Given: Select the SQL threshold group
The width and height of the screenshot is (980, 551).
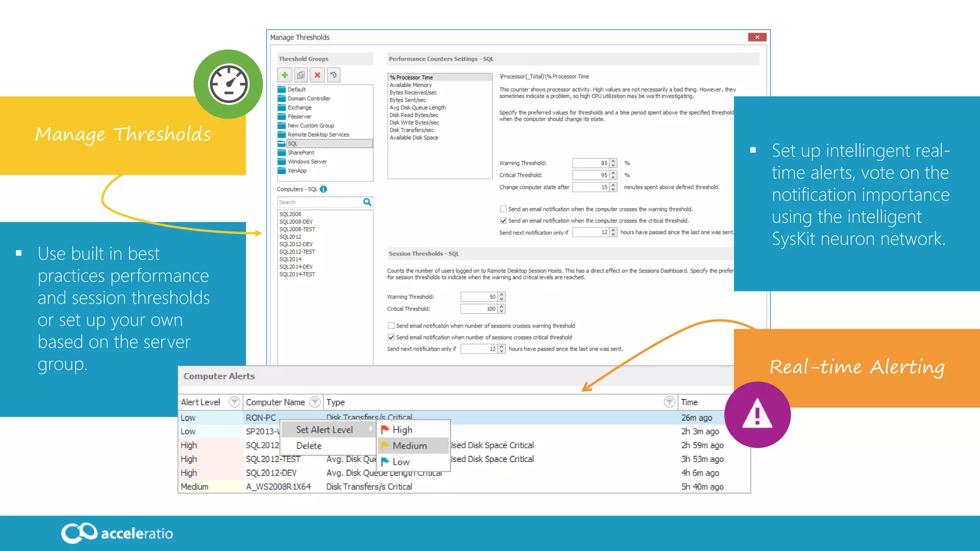Looking at the screenshot, I should click(325, 143).
